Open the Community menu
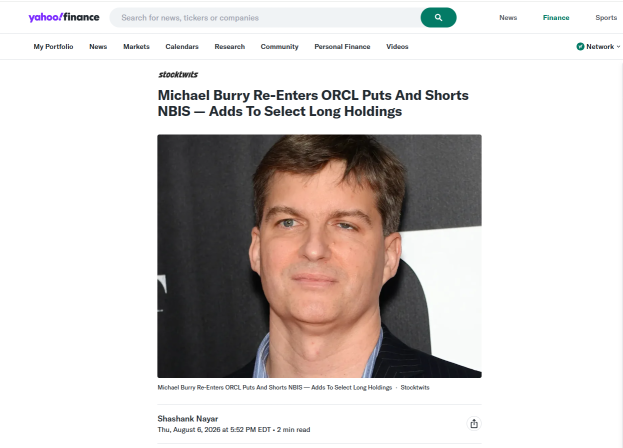Image resolution: width=623 pixels, height=448 pixels. 279,46
